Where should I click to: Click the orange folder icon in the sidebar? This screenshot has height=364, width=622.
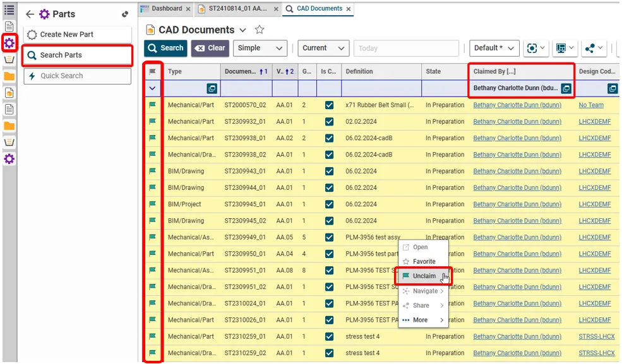point(9,76)
